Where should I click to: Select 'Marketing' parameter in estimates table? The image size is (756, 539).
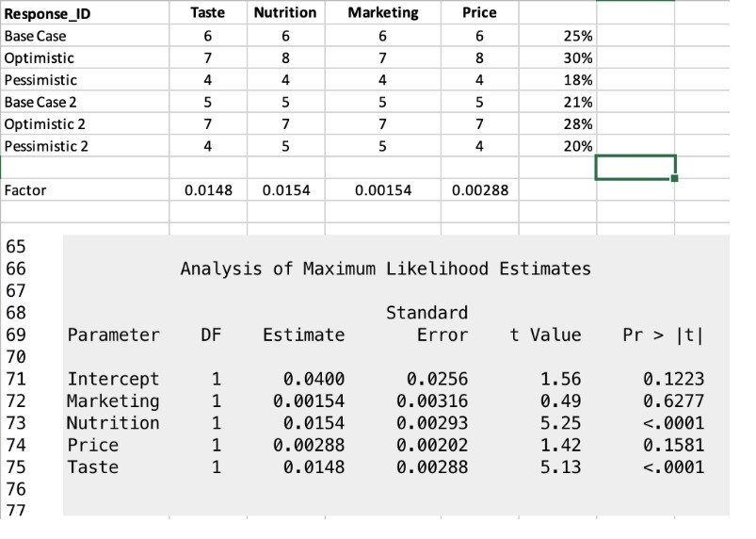[113, 401]
